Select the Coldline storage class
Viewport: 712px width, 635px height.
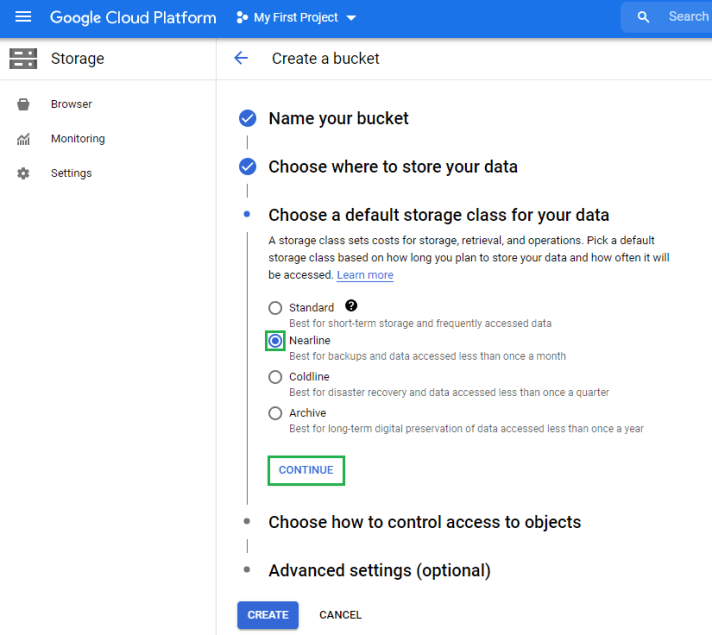tap(275, 377)
